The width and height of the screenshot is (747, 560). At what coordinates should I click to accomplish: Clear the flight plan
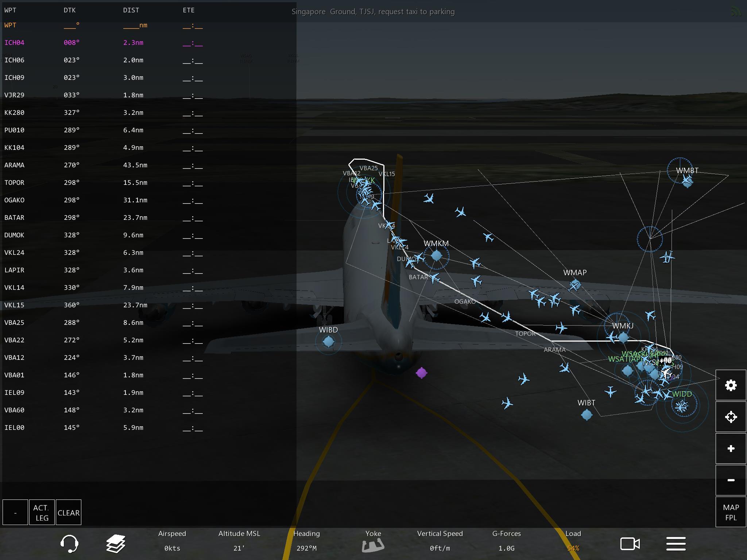68,512
